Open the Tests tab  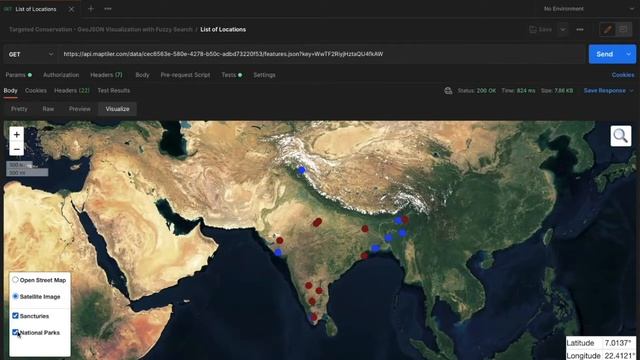[x=231, y=75]
